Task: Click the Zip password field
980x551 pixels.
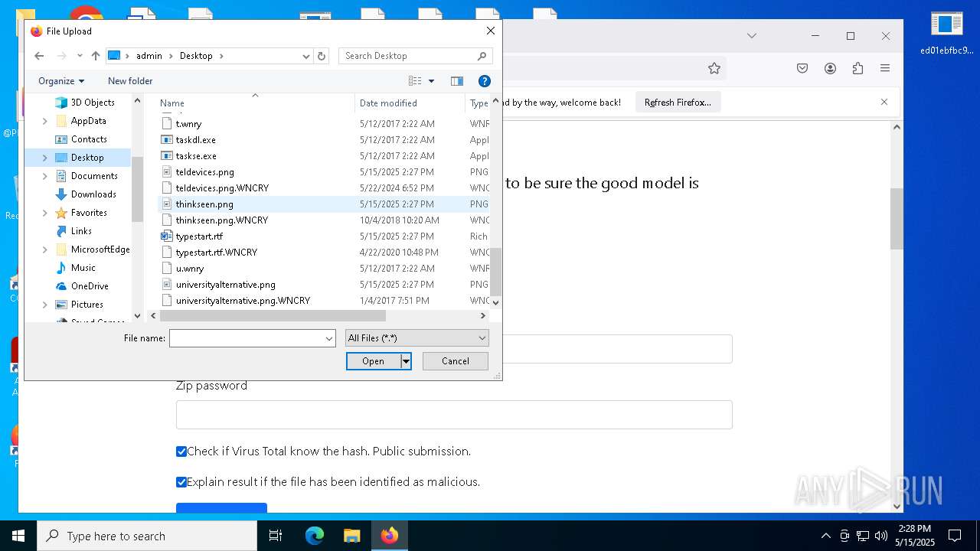Action: point(454,415)
